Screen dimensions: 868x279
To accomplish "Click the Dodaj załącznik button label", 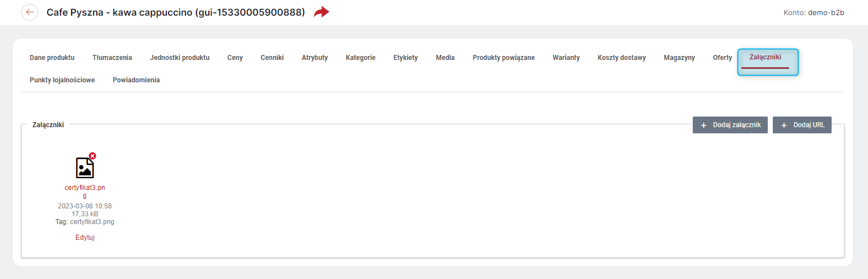I will coord(736,125).
